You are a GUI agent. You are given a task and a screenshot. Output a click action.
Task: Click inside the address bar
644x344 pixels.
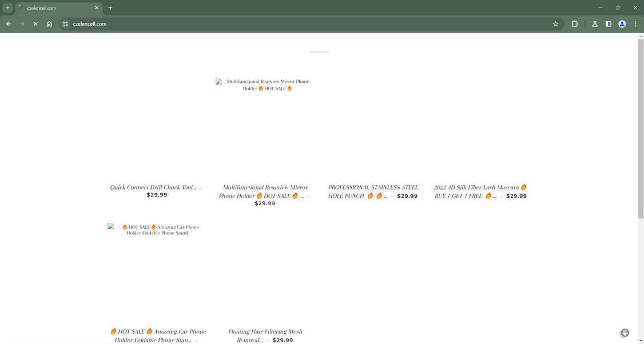(x=172, y=24)
